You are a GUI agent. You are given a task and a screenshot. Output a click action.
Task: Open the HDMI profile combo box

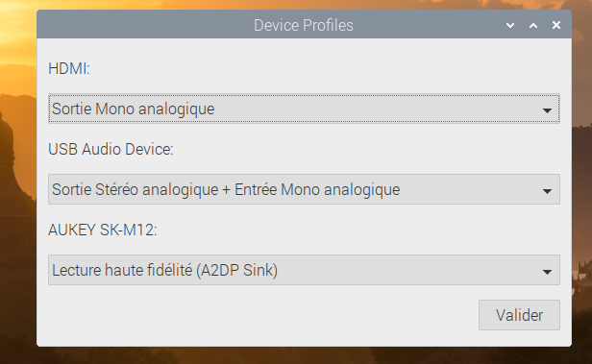pyautogui.click(x=304, y=109)
